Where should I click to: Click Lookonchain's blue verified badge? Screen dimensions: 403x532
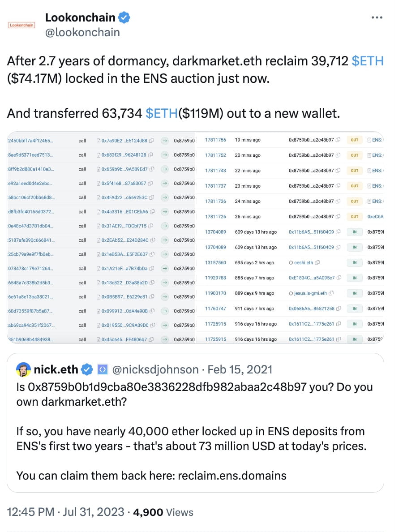point(124,17)
